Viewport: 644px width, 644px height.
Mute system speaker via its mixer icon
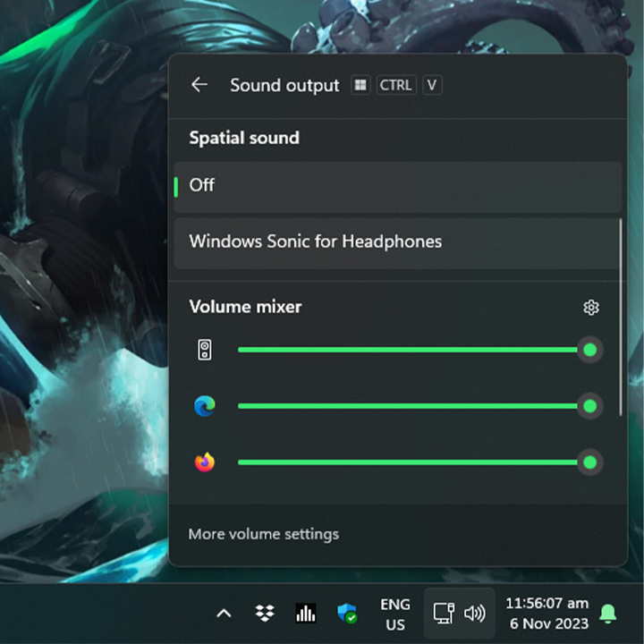tap(205, 350)
